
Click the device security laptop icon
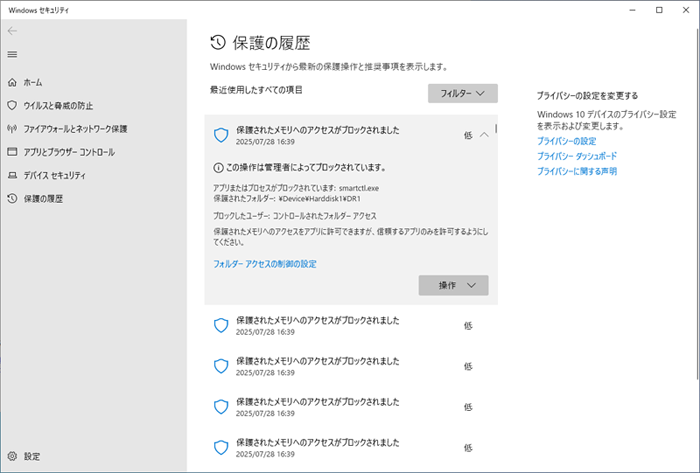[12, 175]
